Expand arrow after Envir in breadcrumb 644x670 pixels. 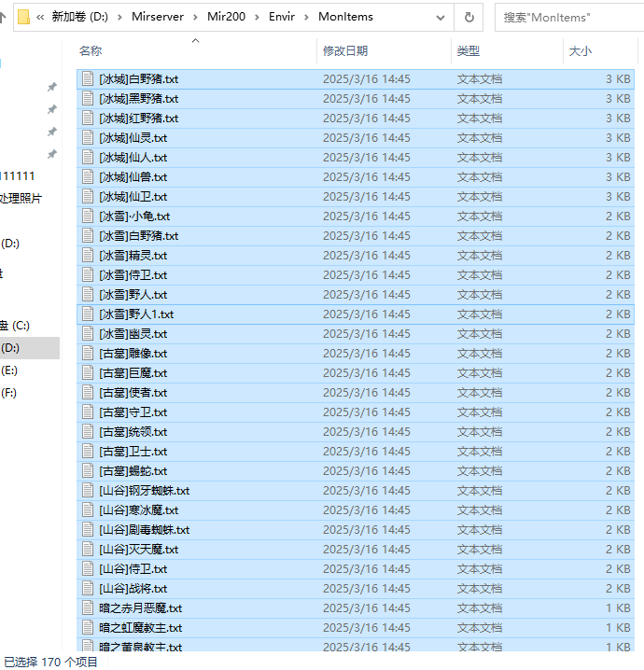click(x=306, y=17)
